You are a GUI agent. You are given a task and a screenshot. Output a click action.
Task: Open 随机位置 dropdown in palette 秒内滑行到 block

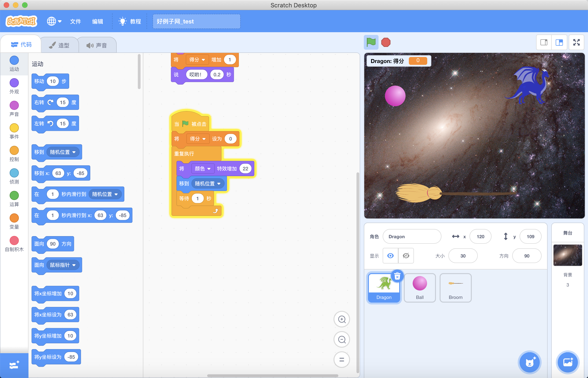(x=105, y=194)
